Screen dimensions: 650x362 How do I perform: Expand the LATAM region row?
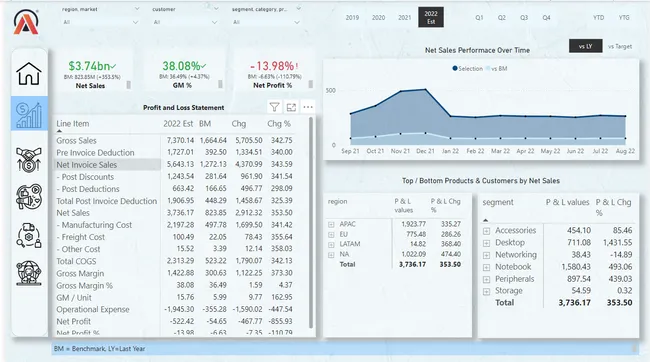(331, 245)
